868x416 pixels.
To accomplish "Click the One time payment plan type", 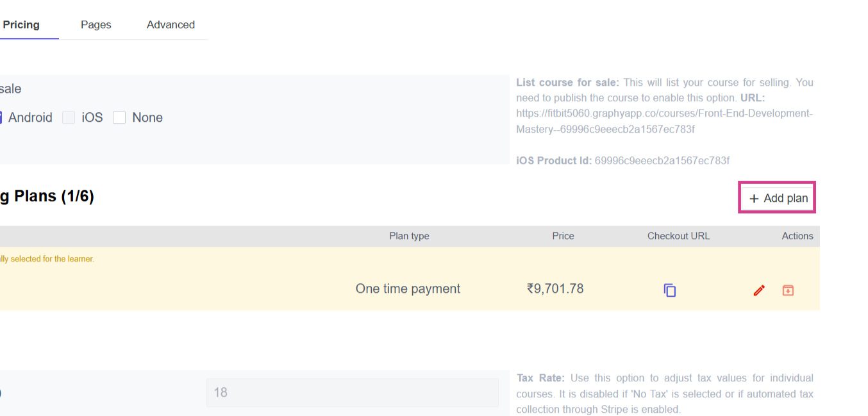I will pos(408,288).
